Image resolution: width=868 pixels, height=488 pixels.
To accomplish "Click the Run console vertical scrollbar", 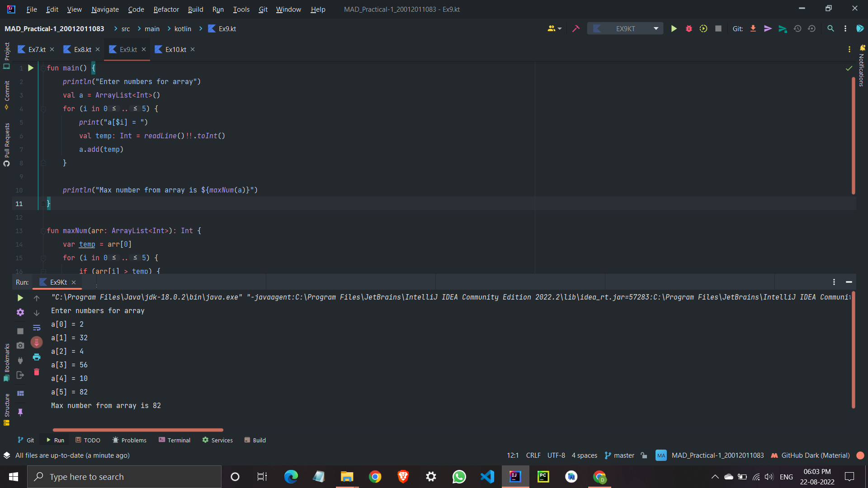I will (x=853, y=350).
